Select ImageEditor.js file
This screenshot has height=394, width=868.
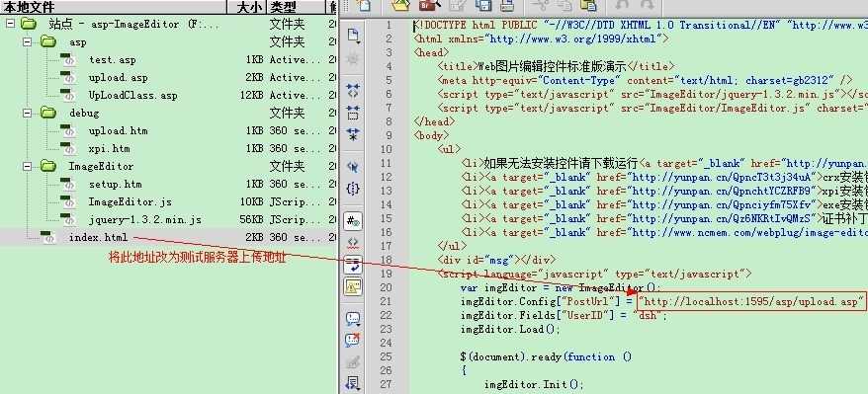130,201
